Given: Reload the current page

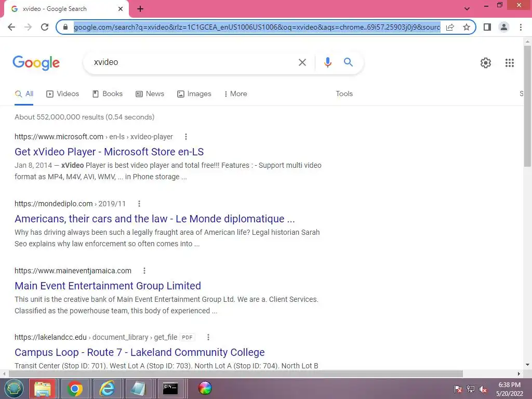Looking at the screenshot, I should coord(45,27).
